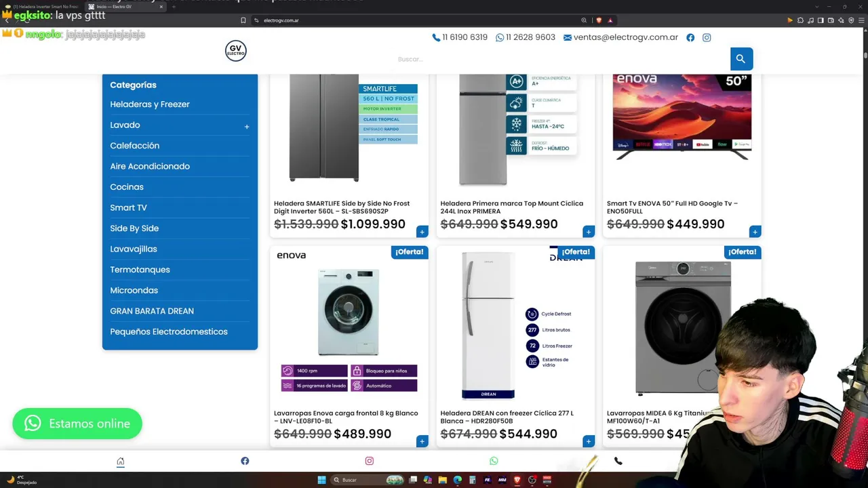Image resolution: width=868 pixels, height=488 pixels.
Task: Open the Heladera DREAN con freezer title link
Action: (507, 417)
